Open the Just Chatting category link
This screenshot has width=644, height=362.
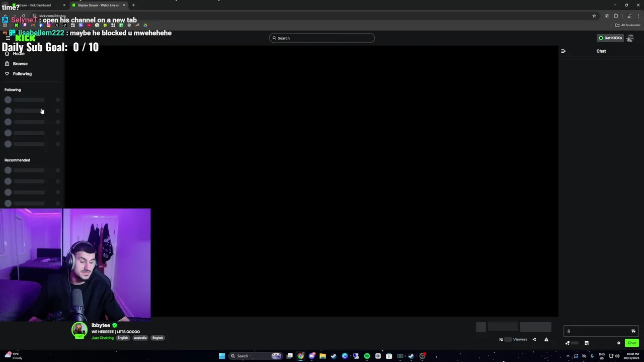coord(103,338)
